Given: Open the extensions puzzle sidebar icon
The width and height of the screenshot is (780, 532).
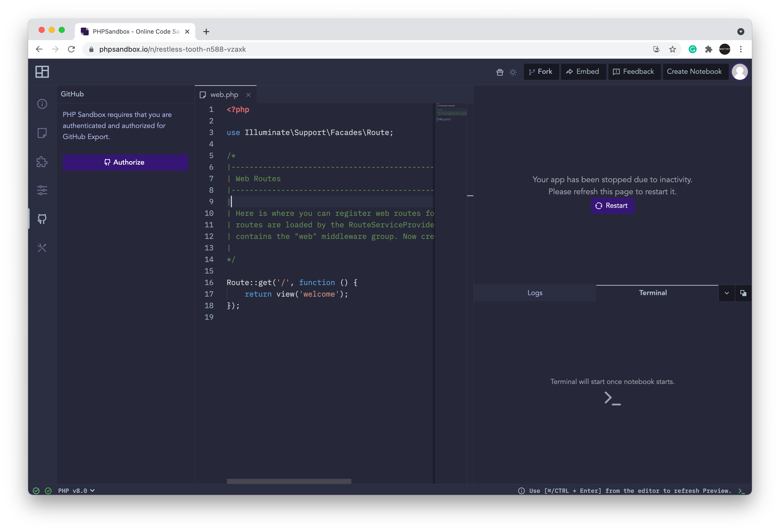Looking at the screenshot, I should [42, 162].
